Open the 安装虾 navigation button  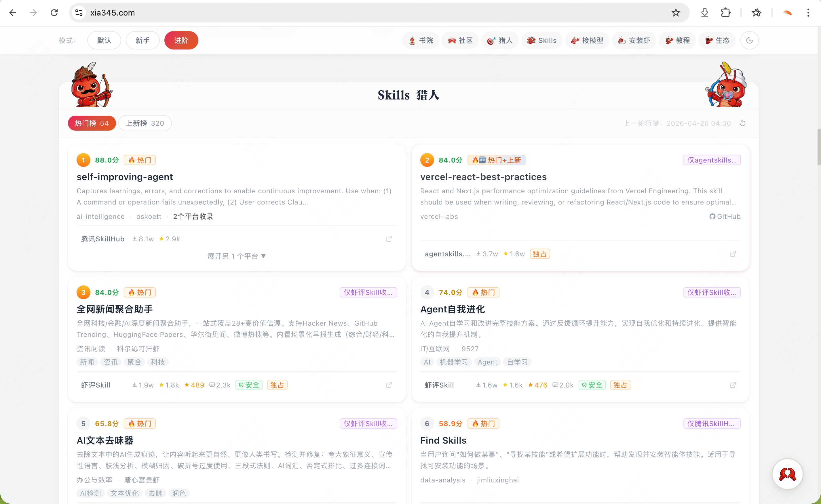click(634, 40)
